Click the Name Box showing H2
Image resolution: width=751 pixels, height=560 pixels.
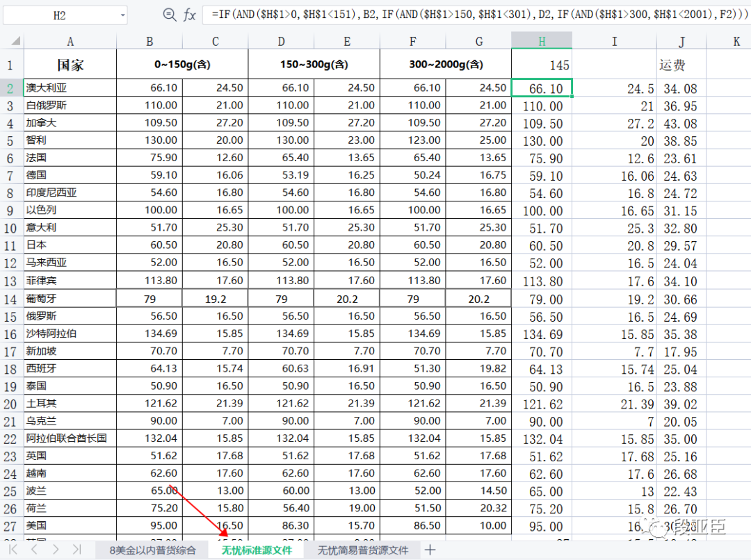coord(60,15)
